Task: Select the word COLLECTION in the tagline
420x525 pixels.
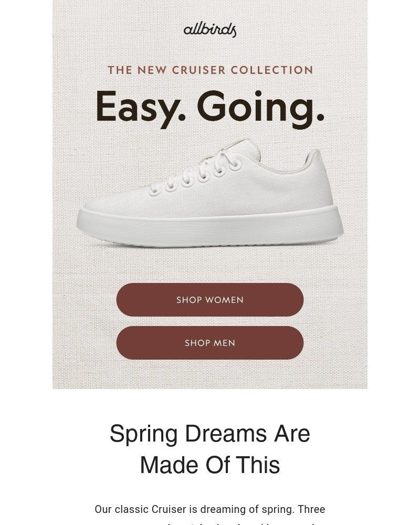Action: click(x=272, y=70)
